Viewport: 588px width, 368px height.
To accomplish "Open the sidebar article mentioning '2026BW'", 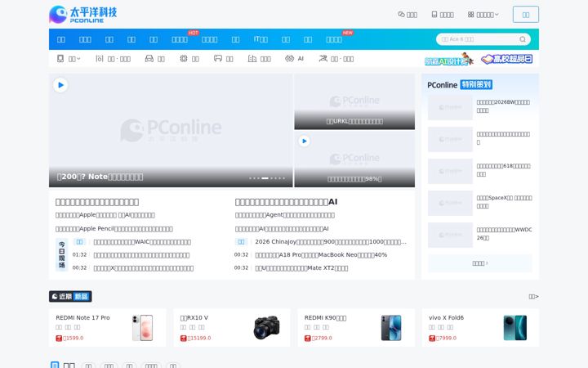I will coord(503,106).
